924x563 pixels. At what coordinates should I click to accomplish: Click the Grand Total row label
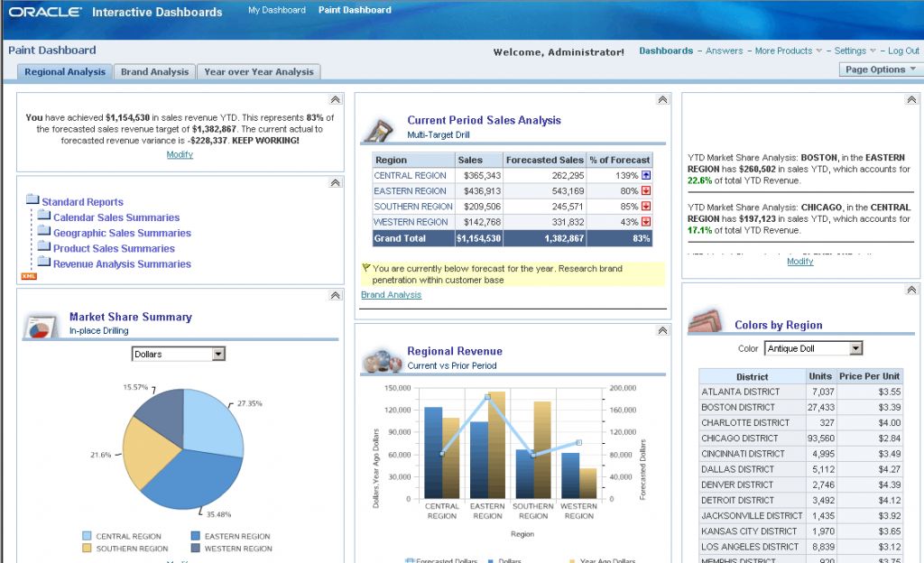tap(400, 238)
